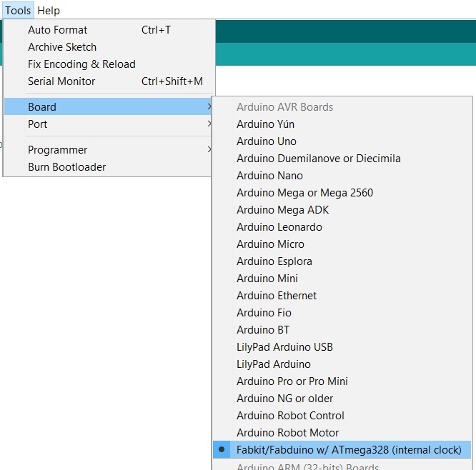The width and height of the screenshot is (476, 470).
Task: Click Auto Format in Tools menu
Action: 58,30
